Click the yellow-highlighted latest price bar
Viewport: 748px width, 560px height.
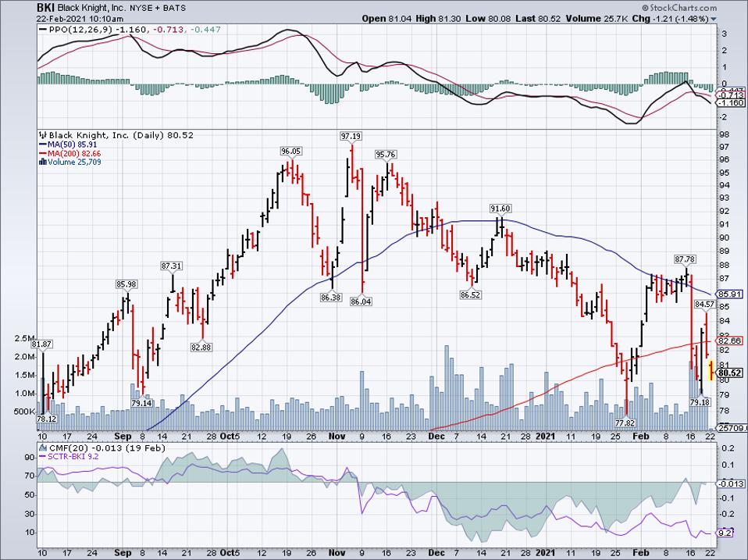pos(711,371)
